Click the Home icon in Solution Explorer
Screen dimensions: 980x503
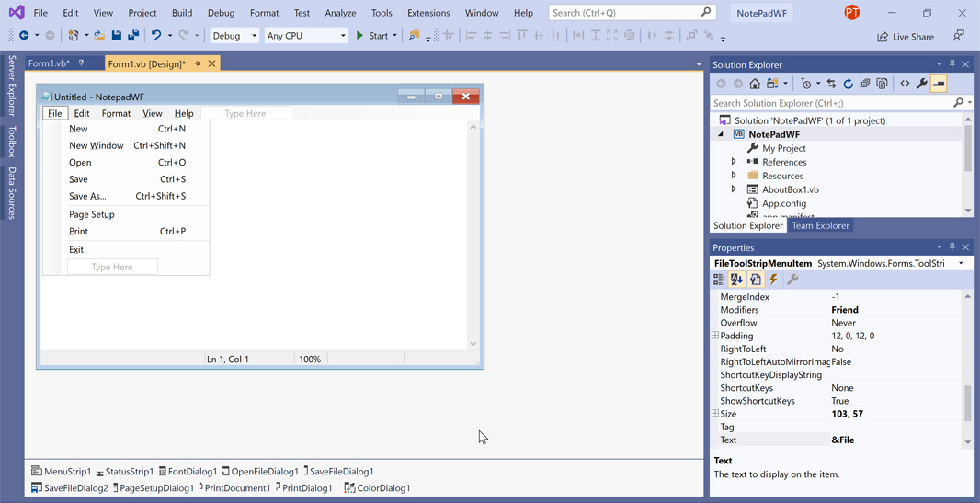[755, 84]
